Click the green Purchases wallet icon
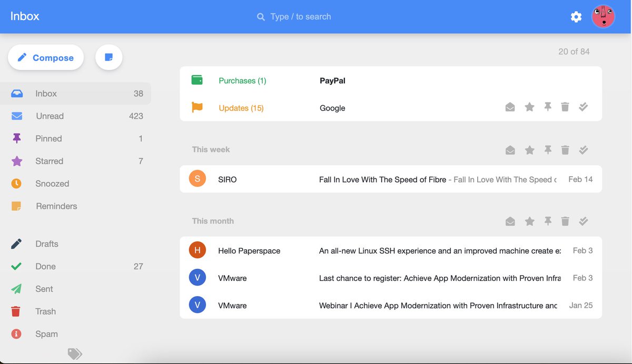 [x=197, y=80]
